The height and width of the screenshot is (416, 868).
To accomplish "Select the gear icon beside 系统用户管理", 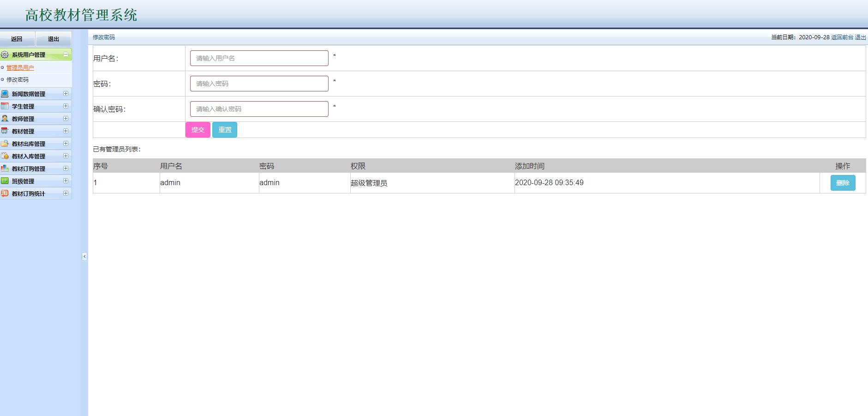I will [5, 54].
